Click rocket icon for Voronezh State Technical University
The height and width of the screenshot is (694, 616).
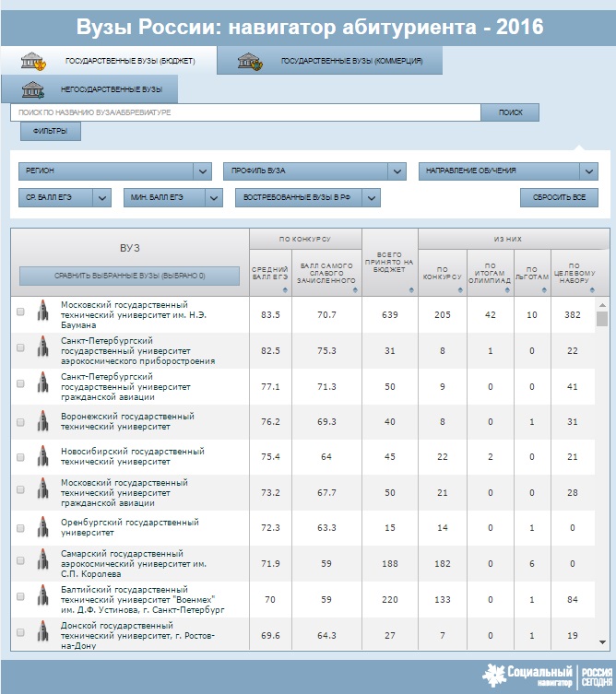pyautogui.click(x=43, y=421)
